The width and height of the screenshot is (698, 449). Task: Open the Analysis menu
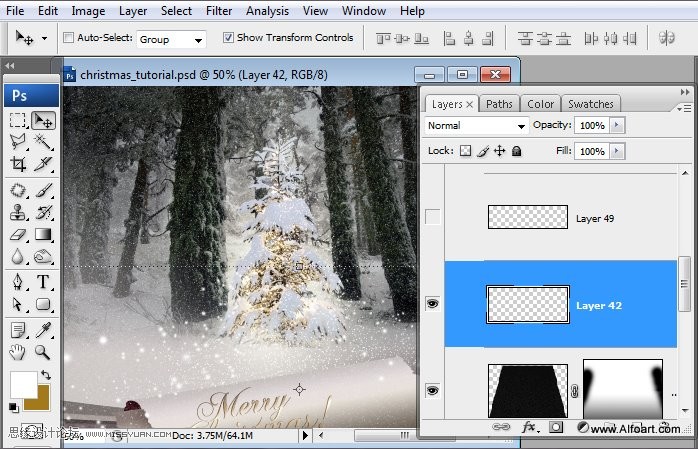click(268, 11)
